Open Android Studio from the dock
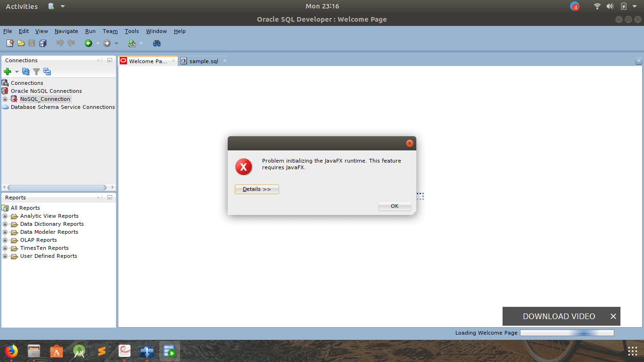 79,351
